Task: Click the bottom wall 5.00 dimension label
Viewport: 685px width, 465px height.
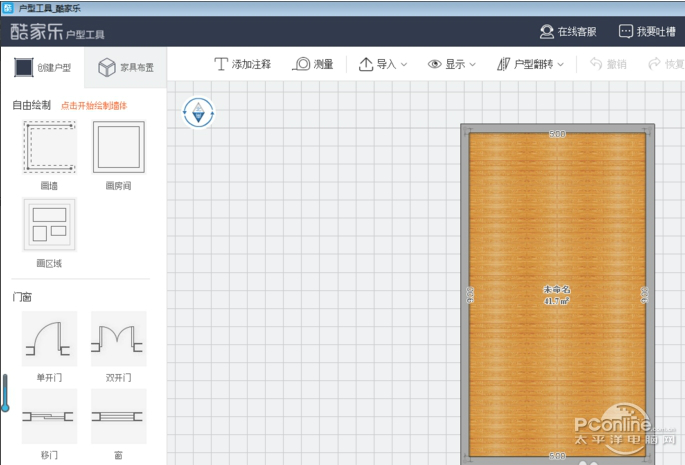Action: click(557, 456)
